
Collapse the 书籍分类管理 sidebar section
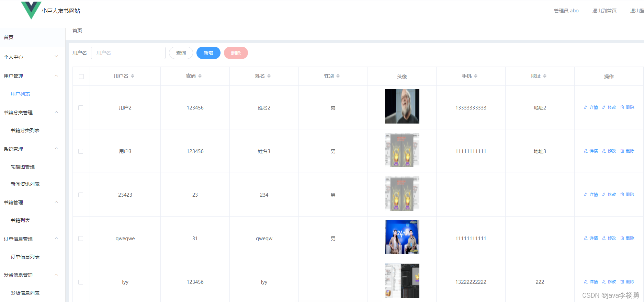(31, 113)
